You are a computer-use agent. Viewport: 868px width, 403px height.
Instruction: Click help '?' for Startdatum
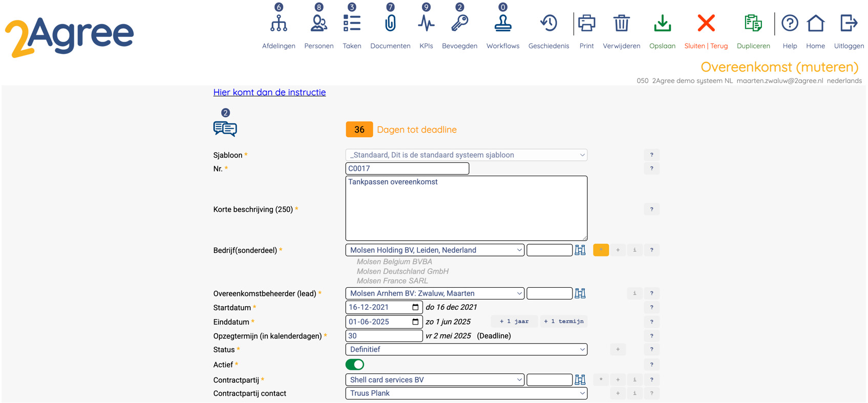point(651,307)
